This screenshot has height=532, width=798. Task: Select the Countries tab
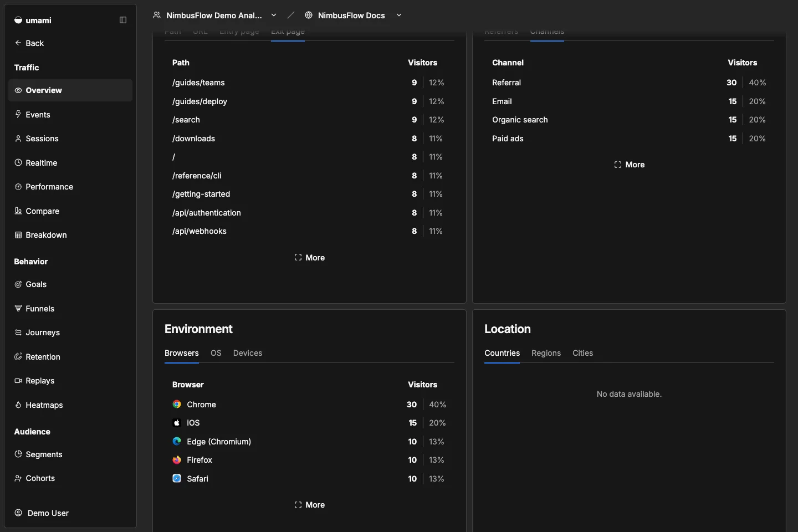pos(502,353)
